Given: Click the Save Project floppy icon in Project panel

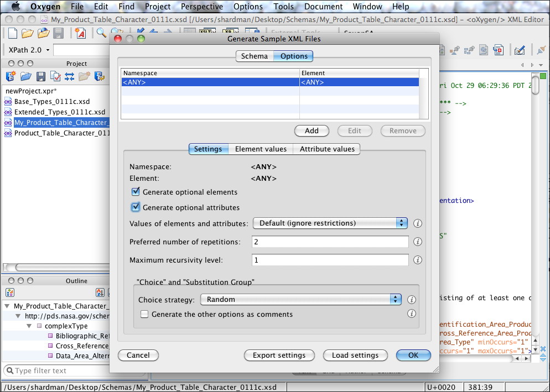Looking at the screenshot, I should (41, 76).
